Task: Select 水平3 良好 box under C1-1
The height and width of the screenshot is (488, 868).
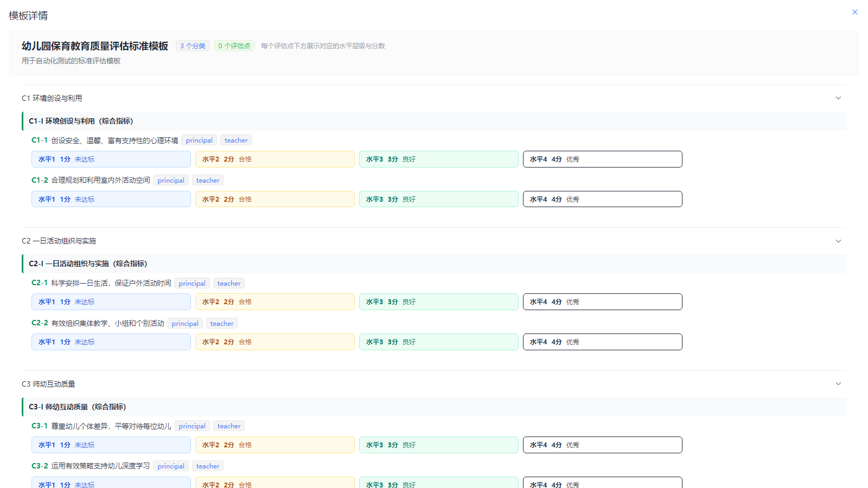Action: click(x=439, y=159)
